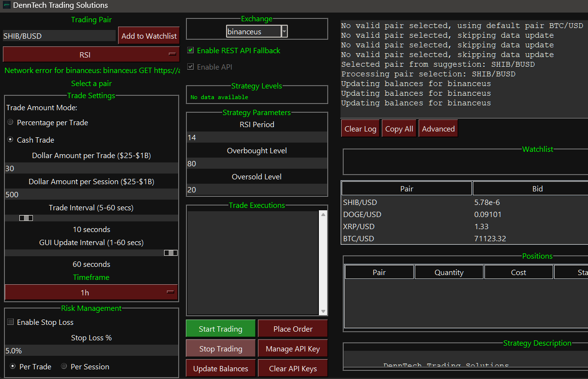This screenshot has height=379, width=588.
Task: Click Place Order
Action: click(x=292, y=328)
